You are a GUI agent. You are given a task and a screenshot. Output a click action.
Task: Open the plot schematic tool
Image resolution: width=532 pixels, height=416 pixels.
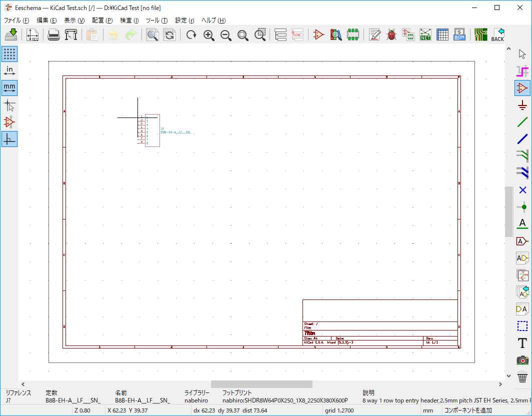71,34
